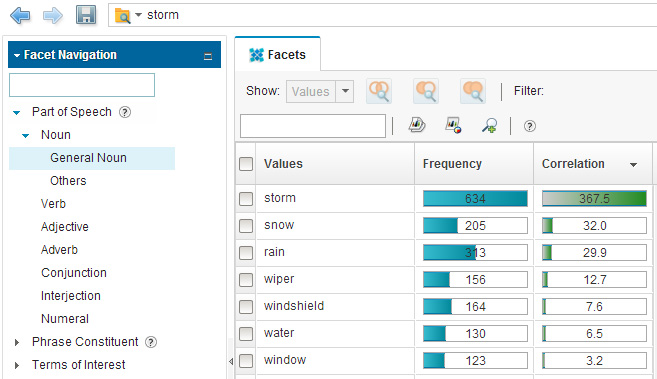Viewport: 657px width, 379px height.
Task: Expand the Phrase Constituent node
Action: coord(17,343)
